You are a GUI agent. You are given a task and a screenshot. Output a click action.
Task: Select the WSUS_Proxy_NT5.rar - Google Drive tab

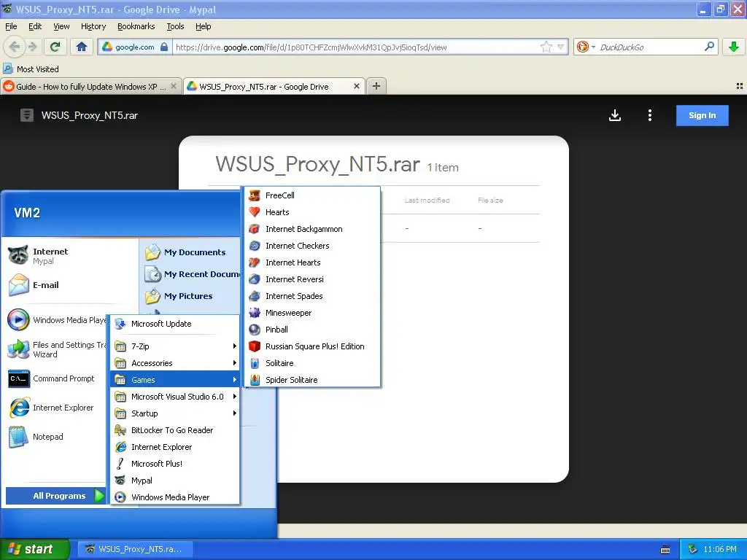click(274, 87)
